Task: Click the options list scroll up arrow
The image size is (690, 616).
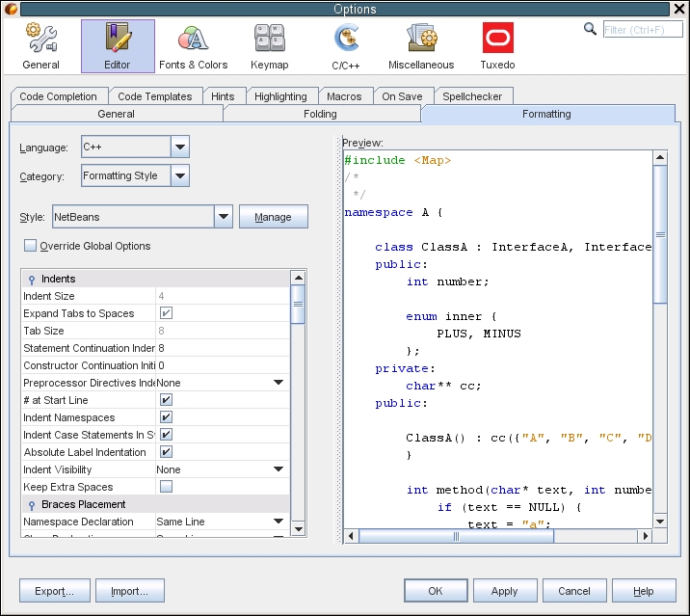Action: click(299, 278)
